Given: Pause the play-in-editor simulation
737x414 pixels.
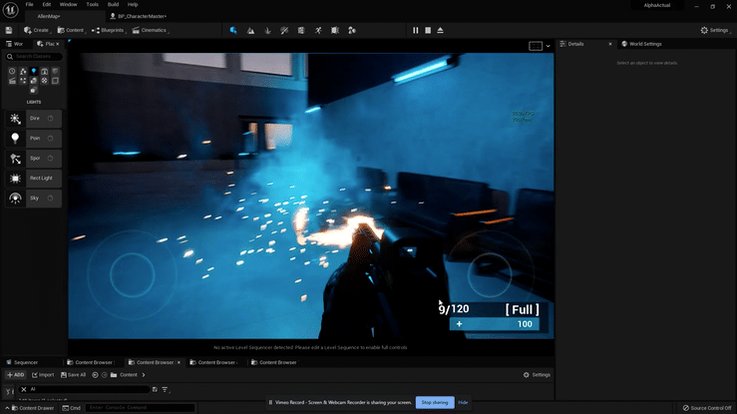Looking at the screenshot, I should (x=416, y=30).
